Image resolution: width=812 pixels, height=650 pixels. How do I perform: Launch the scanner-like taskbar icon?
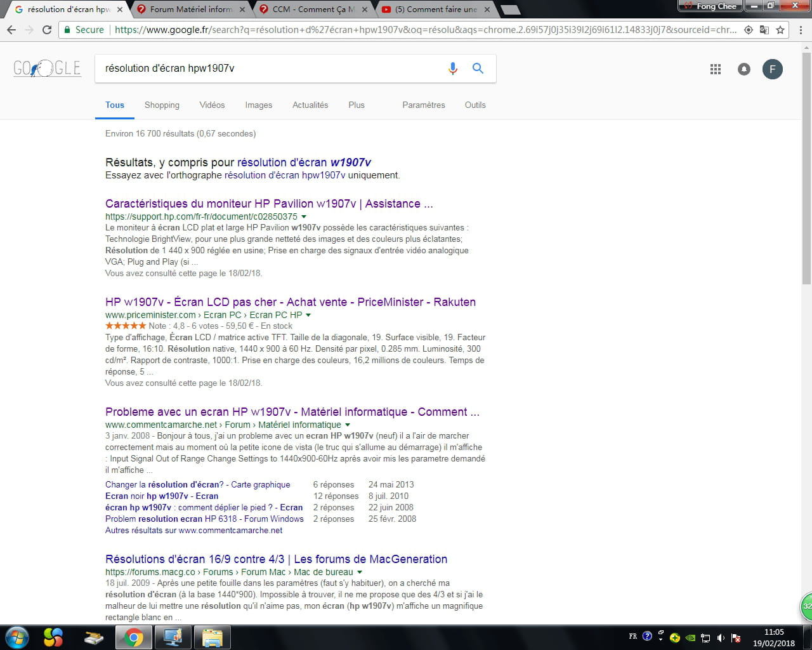(93, 637)
